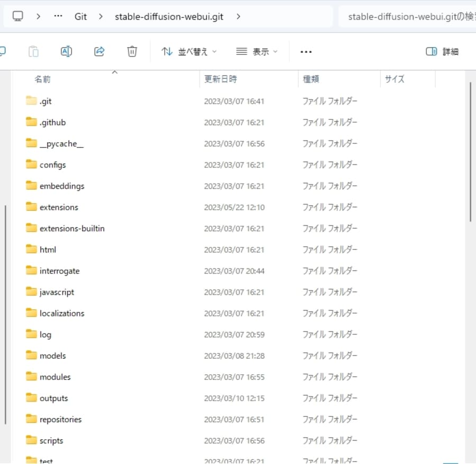
Task: Click the javascript folder name
Action: [57, 292]
